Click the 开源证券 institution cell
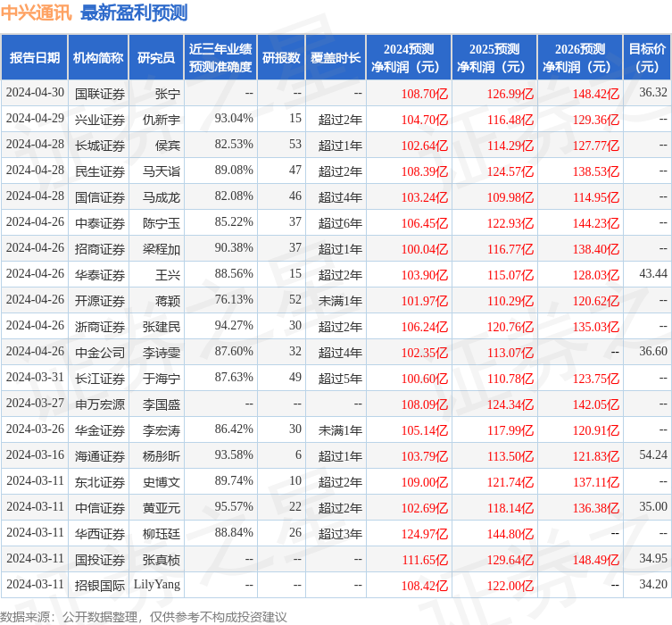 [x=100, y=301]
